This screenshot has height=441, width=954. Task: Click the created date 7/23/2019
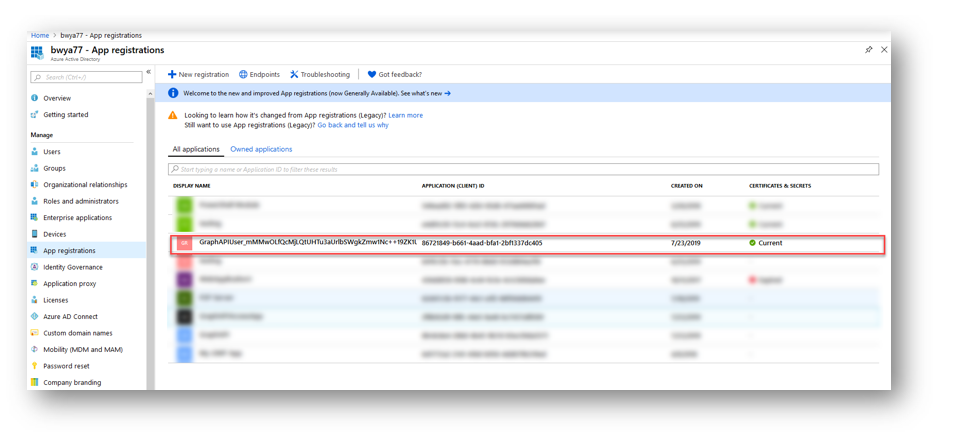686,243
